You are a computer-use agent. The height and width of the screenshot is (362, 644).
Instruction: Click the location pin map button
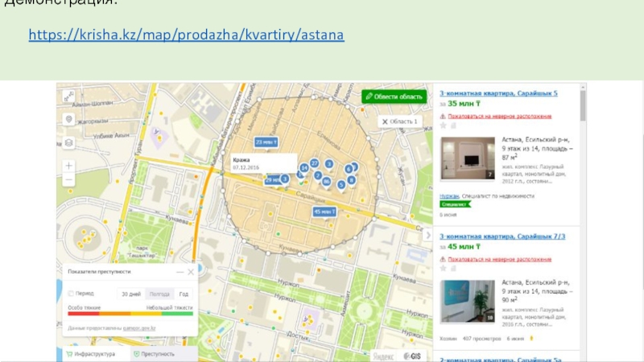68,119
